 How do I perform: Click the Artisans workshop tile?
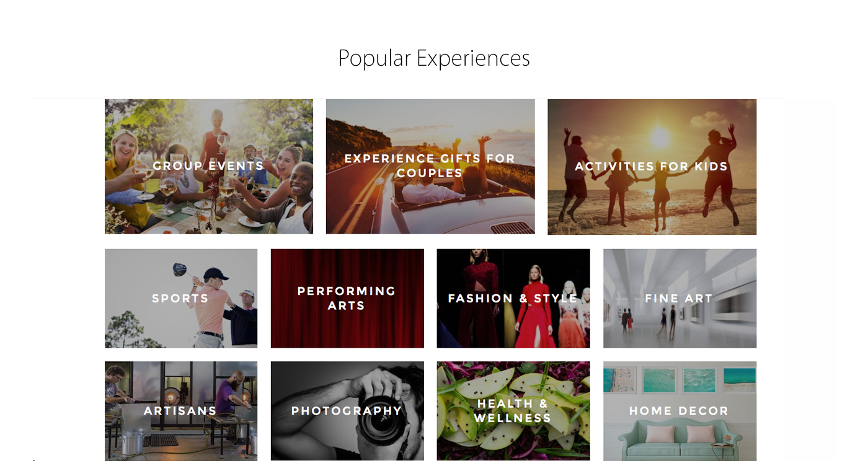[x=180, y=434]
